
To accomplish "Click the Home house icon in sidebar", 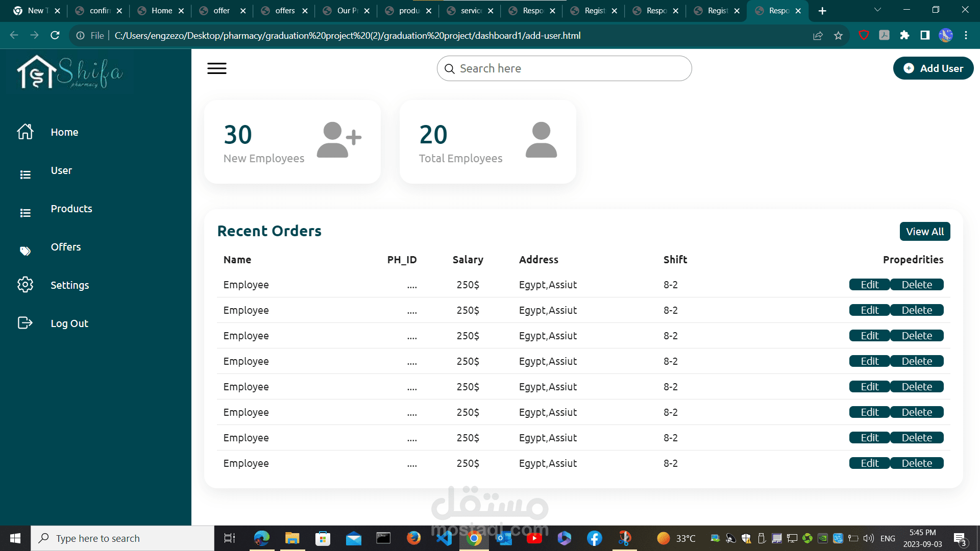I will (25, 132).
